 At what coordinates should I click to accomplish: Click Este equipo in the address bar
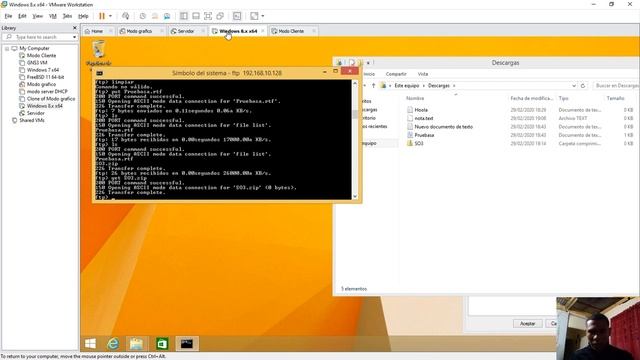[x=407, y=86]
